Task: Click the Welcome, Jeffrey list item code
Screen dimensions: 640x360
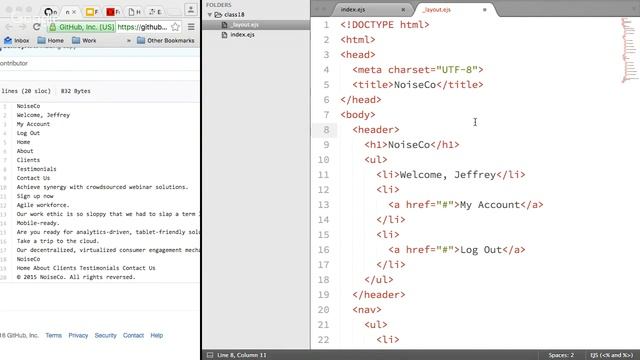Action: (x=451, y=175)
